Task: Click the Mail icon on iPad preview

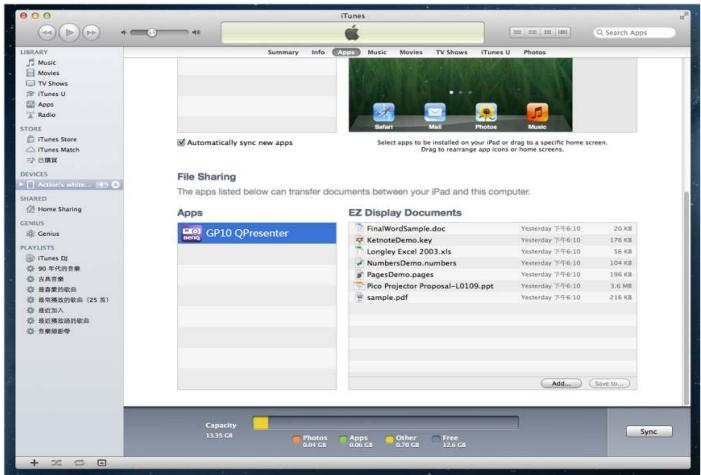Action: click(x=435, y=113)
